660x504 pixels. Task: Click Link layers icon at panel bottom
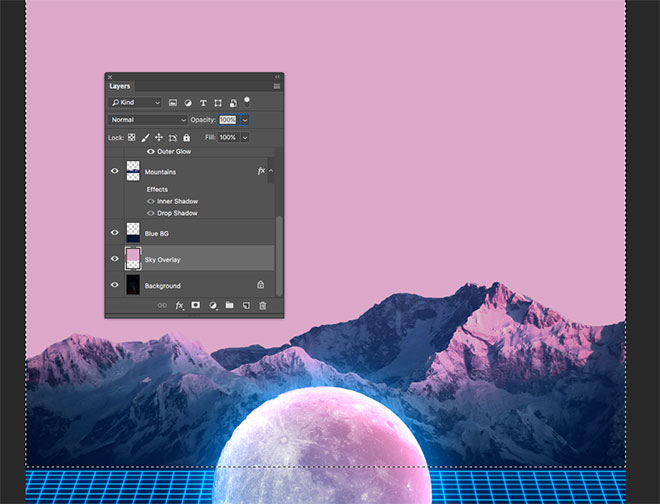point(162,305)
